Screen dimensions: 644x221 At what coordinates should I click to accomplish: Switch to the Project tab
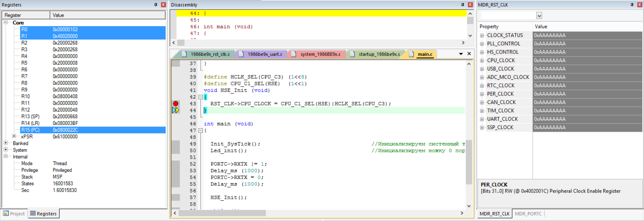[14, 214]
